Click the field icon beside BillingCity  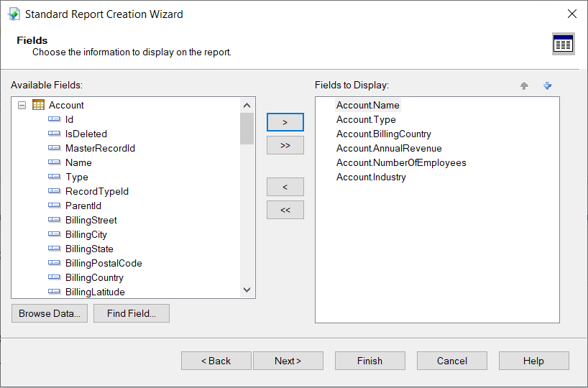coord(54,234)
